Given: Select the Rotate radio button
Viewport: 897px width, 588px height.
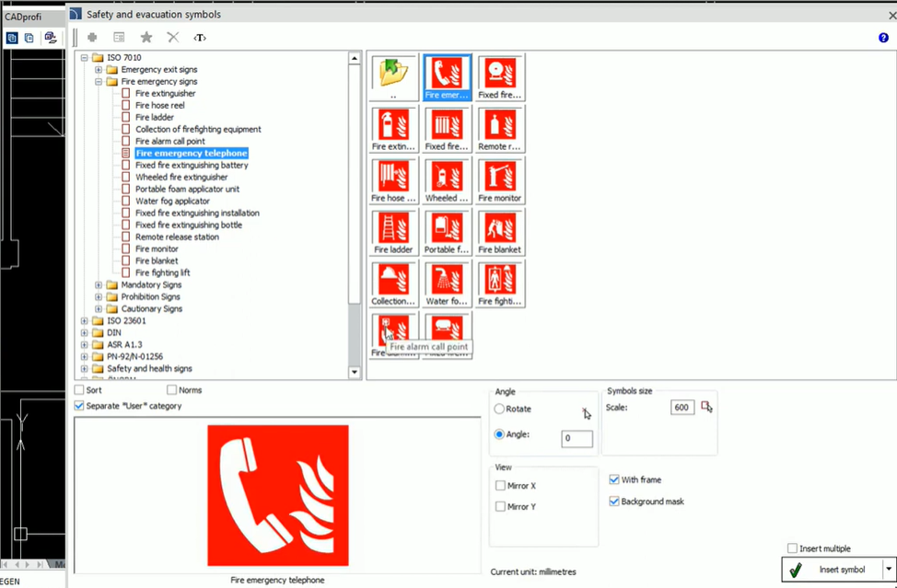Looking at the screenshot, I should click(x=499, y=409).
